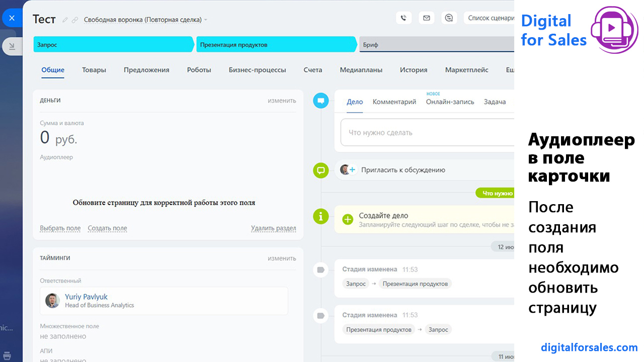The width and height of the screenshot is (644, 362).
Task: Focus the Что нужно сделать input
Action: (x=427, y=133)
